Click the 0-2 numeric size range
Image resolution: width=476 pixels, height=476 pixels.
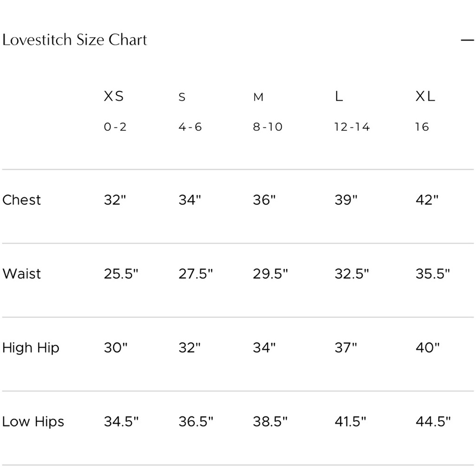click(x=115, y=127)
